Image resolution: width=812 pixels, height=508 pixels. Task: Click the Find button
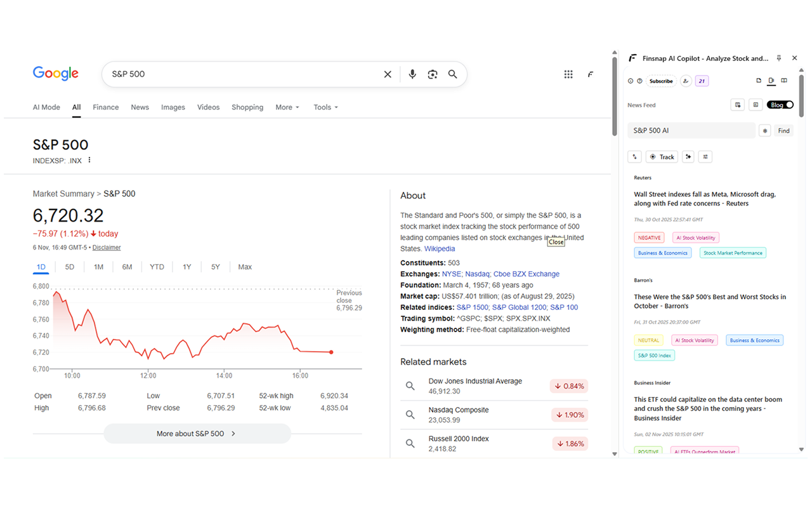point(784,131)
